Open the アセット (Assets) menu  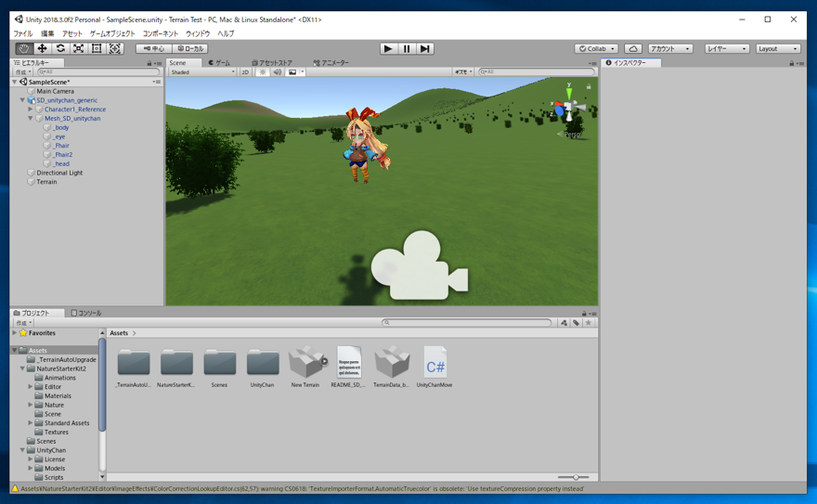(x=71, y=33)
